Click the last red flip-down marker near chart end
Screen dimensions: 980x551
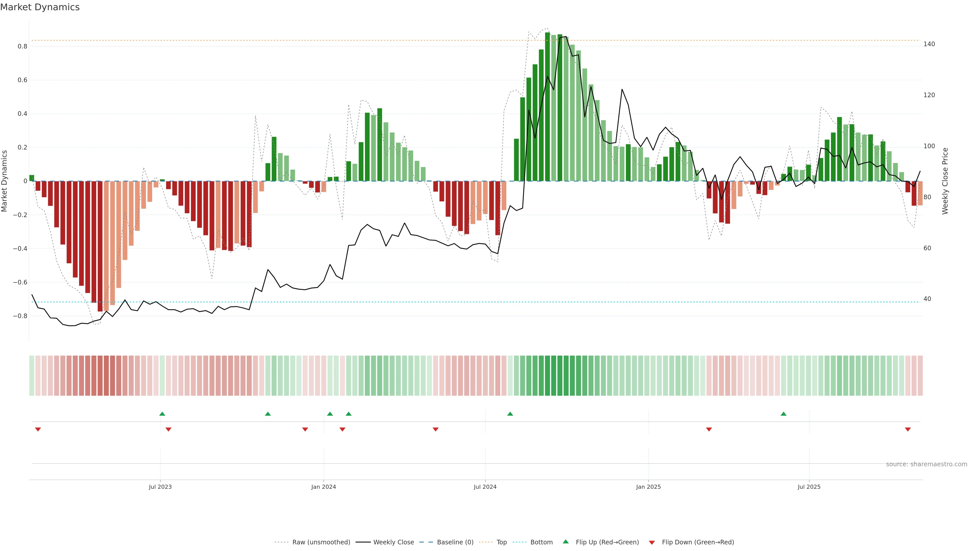pos(908,429)
